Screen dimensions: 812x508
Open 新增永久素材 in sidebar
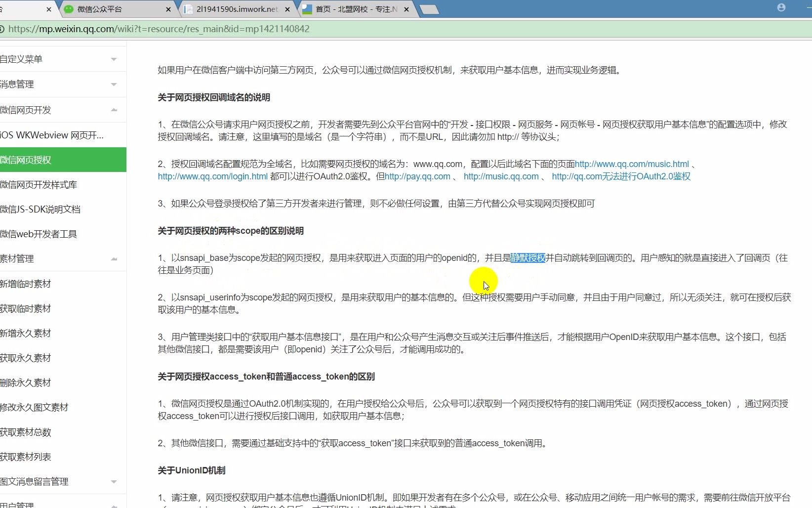pos(26,334)
